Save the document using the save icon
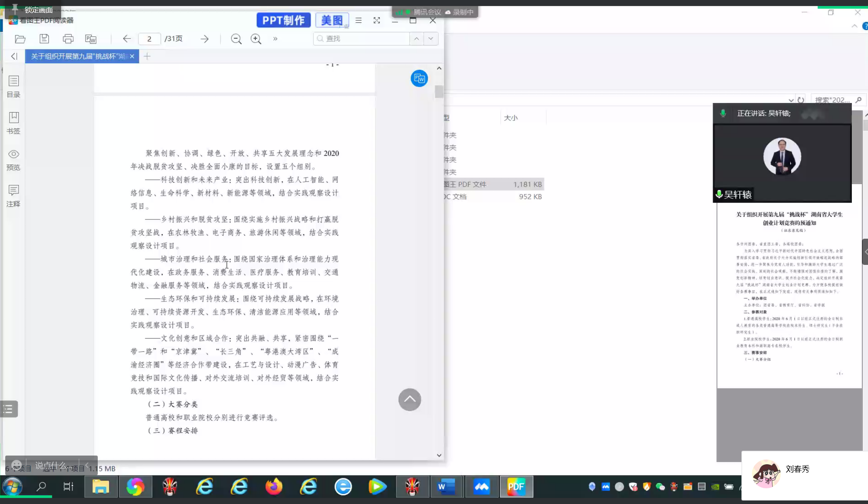This screenshot has width=868, height=504. click(x=44, y=39)
